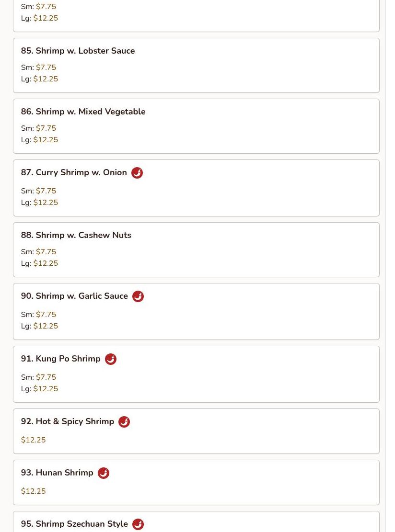This screenshot has width=395, height=532.
Task: Open 95. Shrimp Szechuan Style item
Action: pos(74,524)
